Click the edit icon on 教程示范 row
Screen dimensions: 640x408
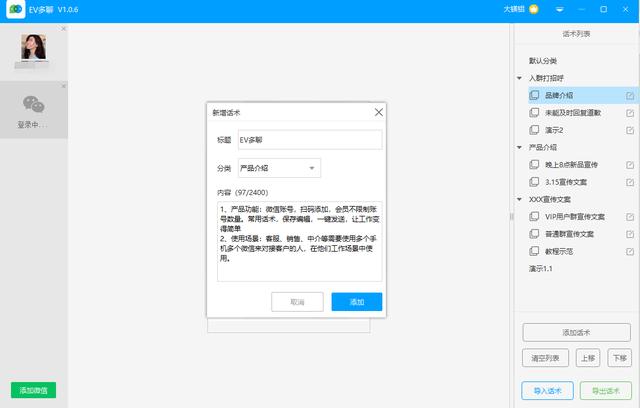click(x=630, y=251)
